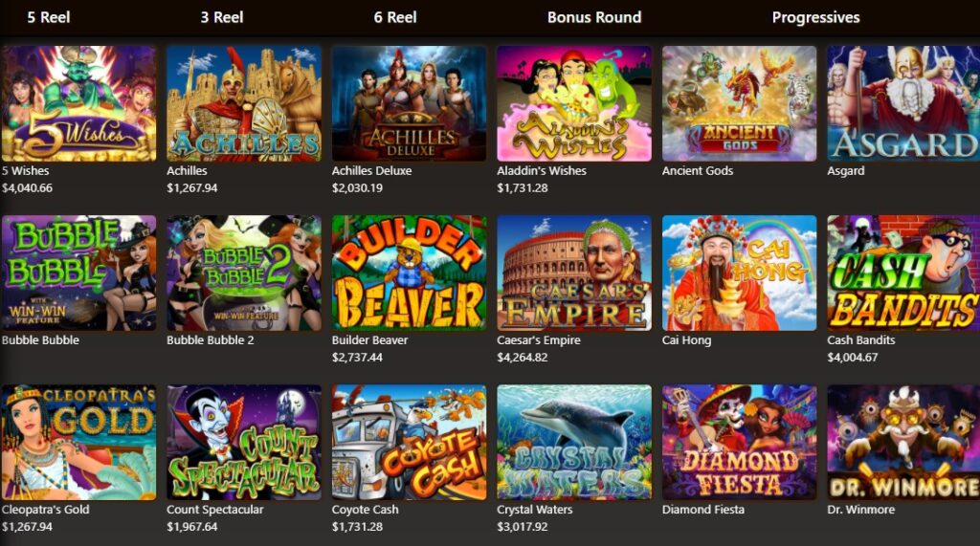
Task: Open Aladdin's Wishes game artwork
Action: pyautogui.click(x=574, y=103)
